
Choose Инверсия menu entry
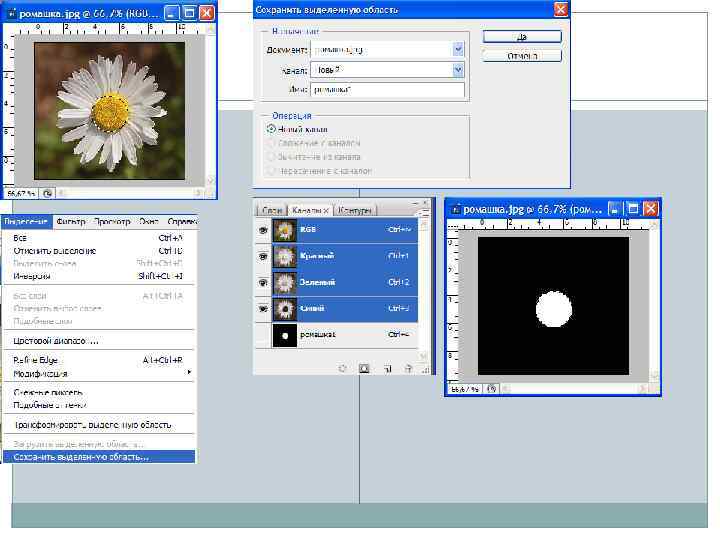click(99, 276)
